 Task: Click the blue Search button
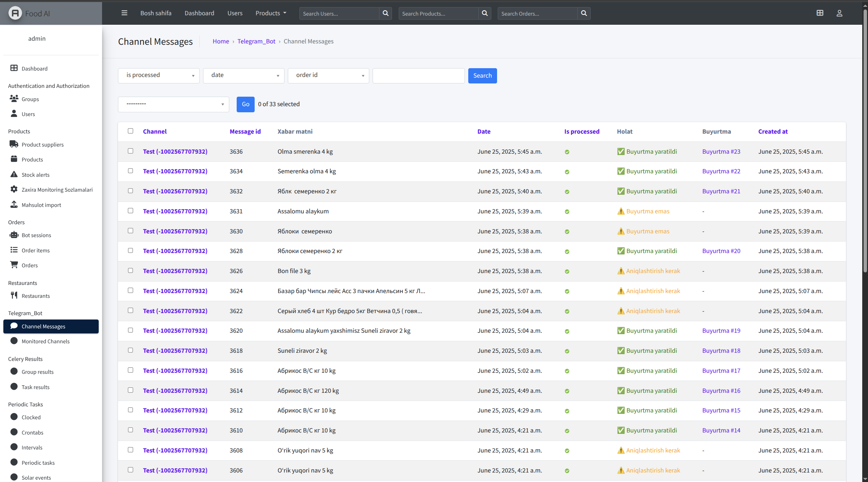click(x=482, y=75)
